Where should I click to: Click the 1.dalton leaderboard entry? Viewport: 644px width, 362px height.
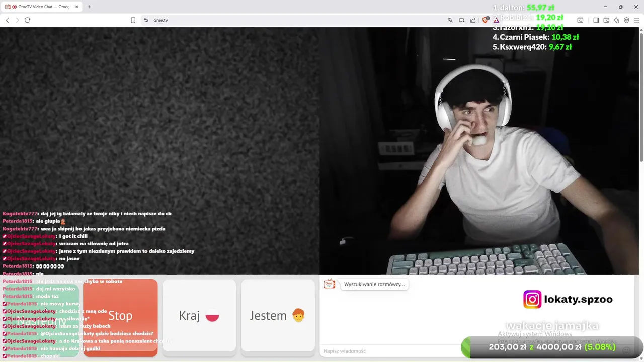click(x=523, y=8)
